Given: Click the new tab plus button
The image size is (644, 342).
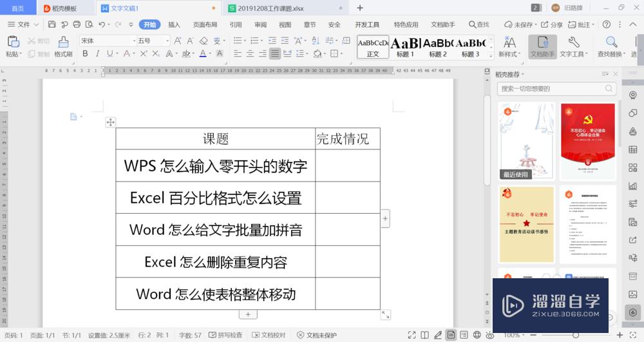Looking at the screenshot, I should point(360,8).
